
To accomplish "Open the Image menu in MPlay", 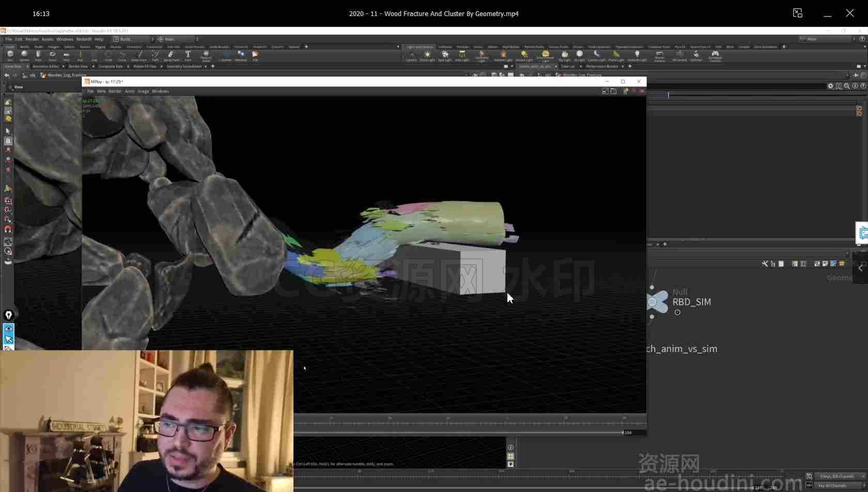I will click(143, 91).
